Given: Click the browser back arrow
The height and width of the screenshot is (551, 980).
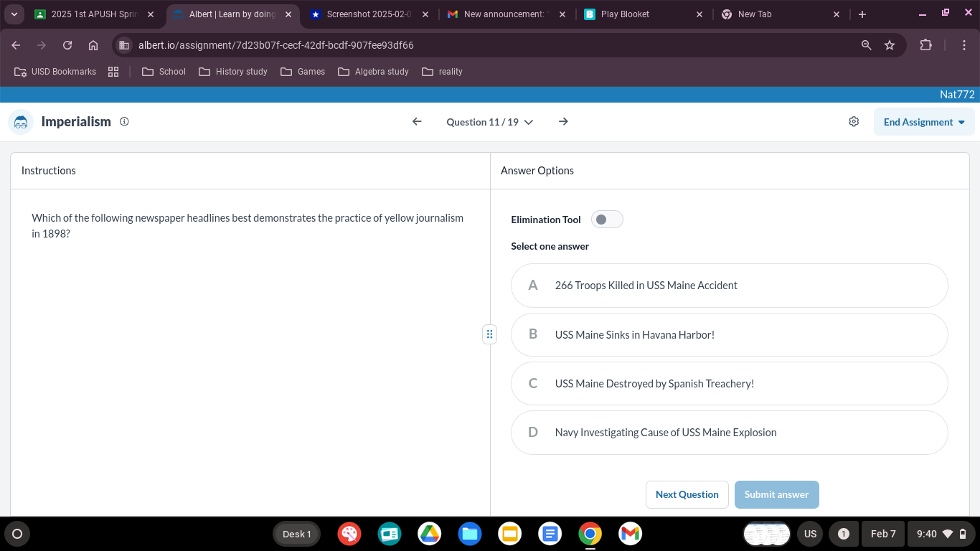Looking at the screenshot, I should coord(17,45).
